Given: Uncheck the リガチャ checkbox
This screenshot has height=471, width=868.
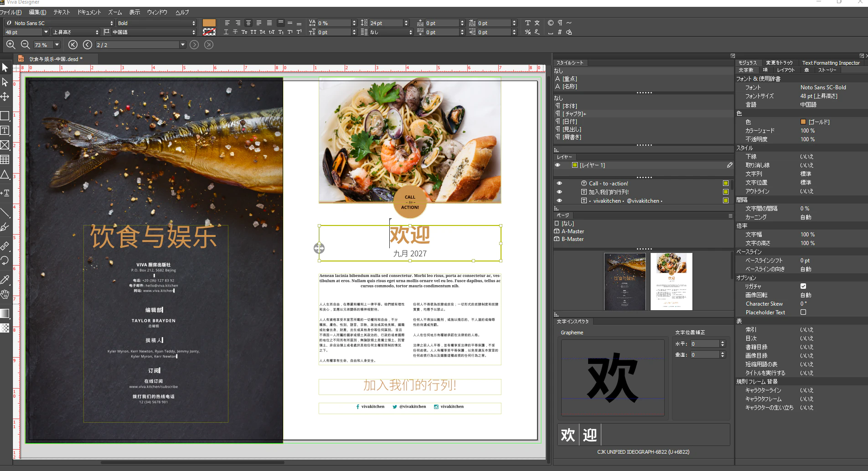Looking at the screenshot, I should (803, 287).
